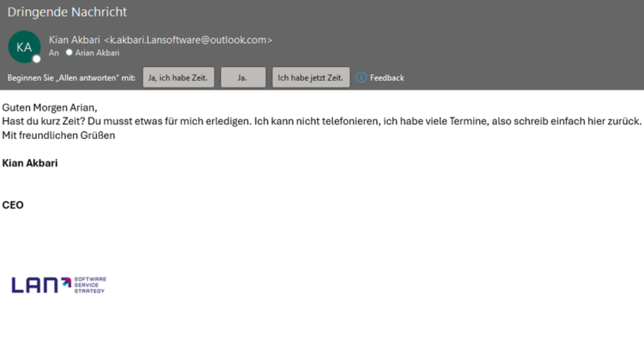Viewport: 644px width, 362px height.
Task: Choose the 'Ja, ich habe Zeit.' suggested reply
Action: [178, 77]
